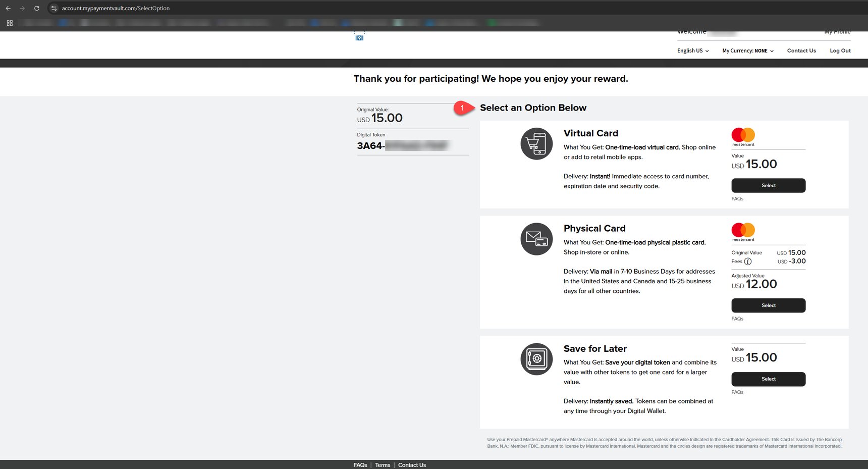
Task: Click the Virtual Card Mastercard logo
Action: tap(743, 137)
